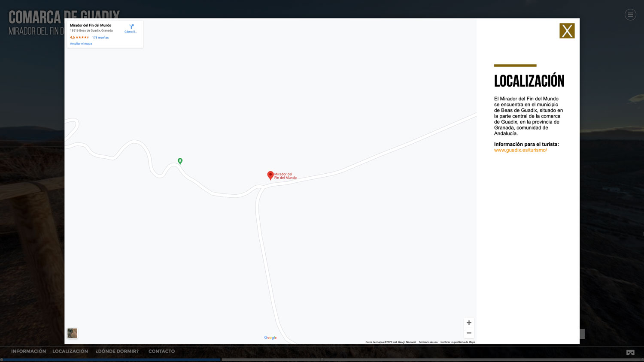Open the Términos de uso link
This screenshot has height=362, width=644.
tap(428, 342)
